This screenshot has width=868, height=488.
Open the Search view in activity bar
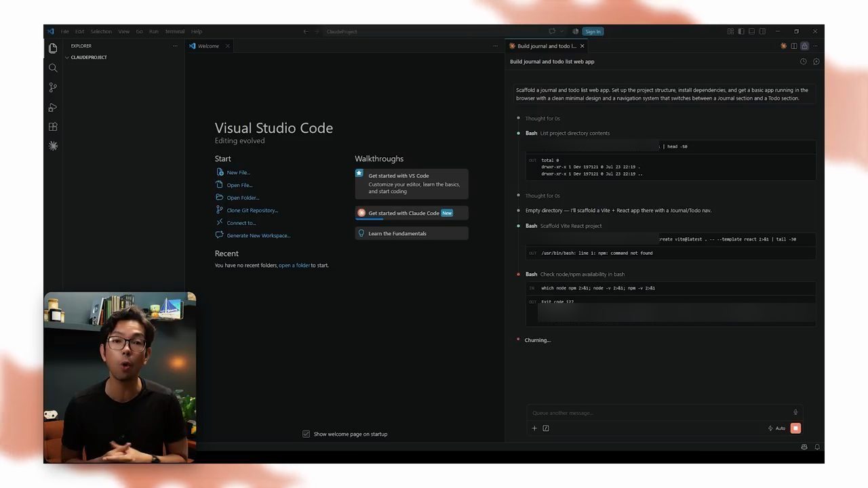click(x=53, y=68)
